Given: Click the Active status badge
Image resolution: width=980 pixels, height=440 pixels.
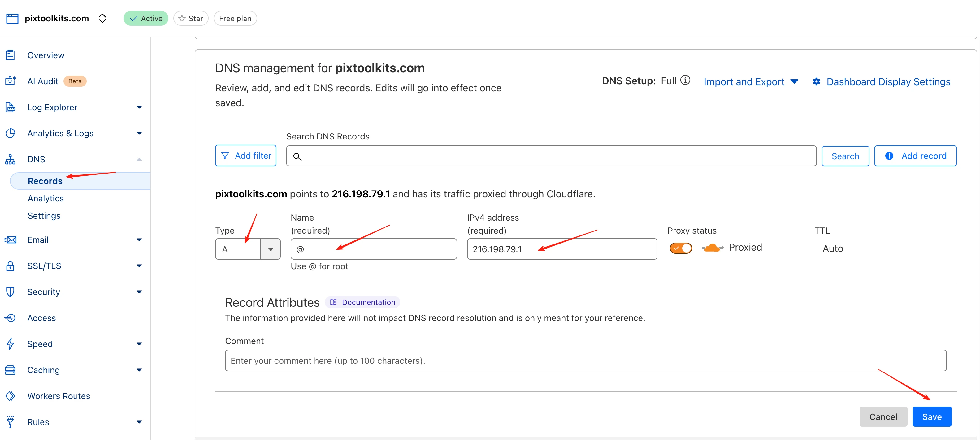Looking at the screenshot, I should 146,18.
